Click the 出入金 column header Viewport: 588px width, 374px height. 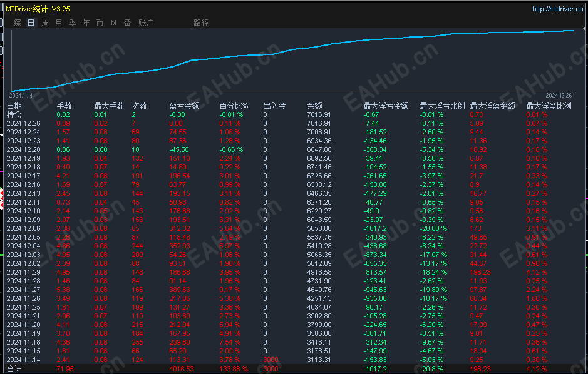pyautogui.click(x=274, y=106)
